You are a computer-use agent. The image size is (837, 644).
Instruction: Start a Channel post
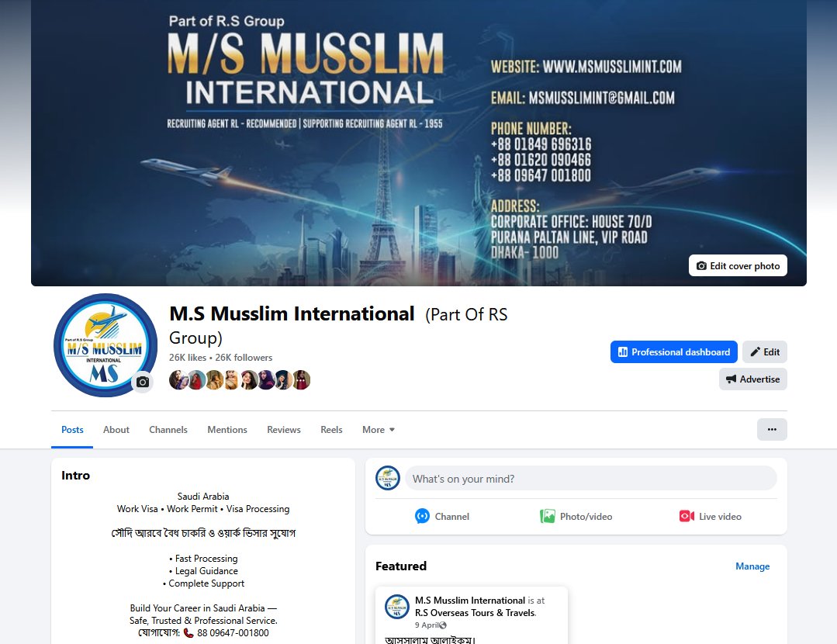(x=442, y=517)
